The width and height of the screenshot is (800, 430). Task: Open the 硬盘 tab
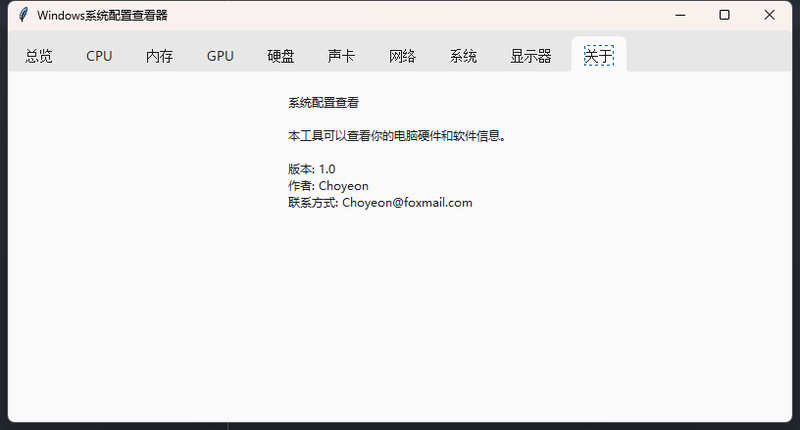[x=281, y=56]
